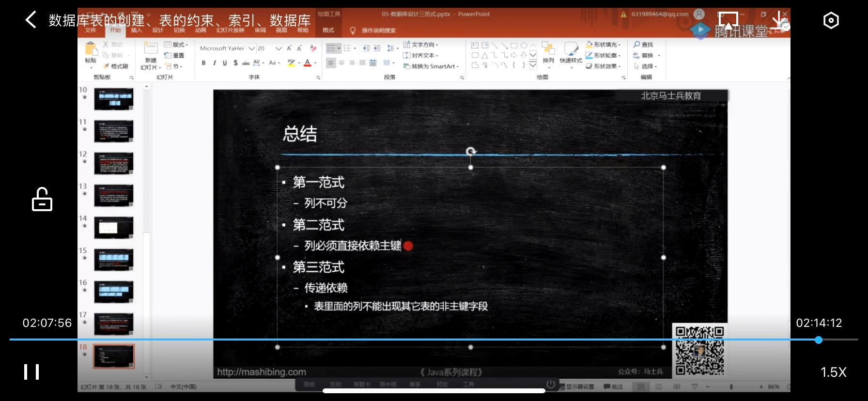The image size is (868, 401).
Task: Select slide 14 thumbnail
Action: [x=114, y=228]
